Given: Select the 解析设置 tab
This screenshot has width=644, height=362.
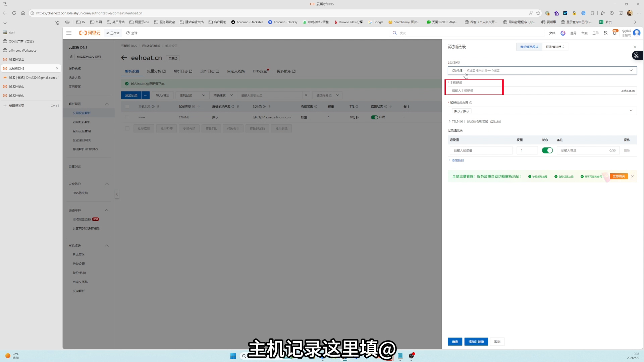Looking at the screenshot, I should (x=132, y=71).
